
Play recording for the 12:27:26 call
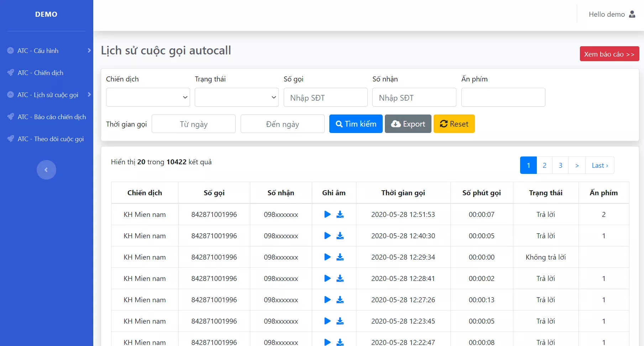pyautogui.click(x=328, y=300)
